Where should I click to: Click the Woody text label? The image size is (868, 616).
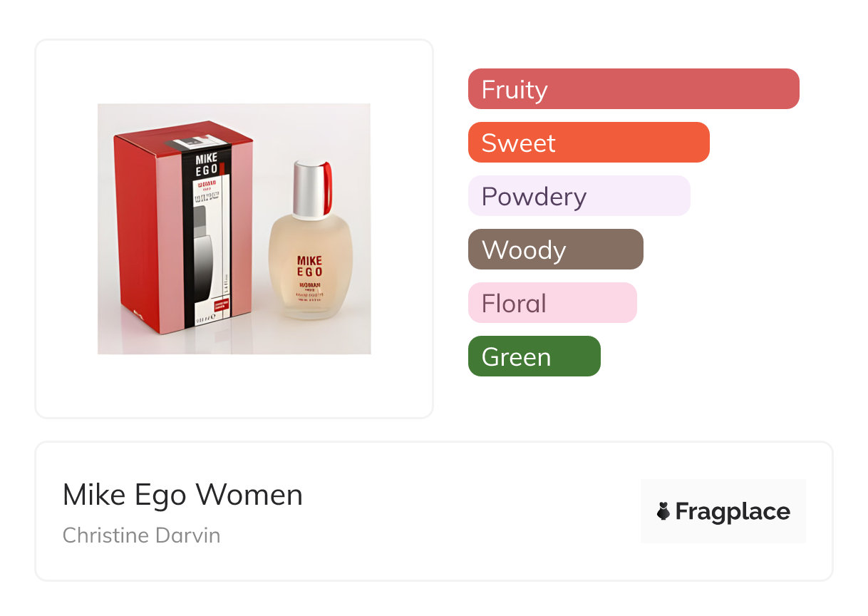[x=524, y=250]
